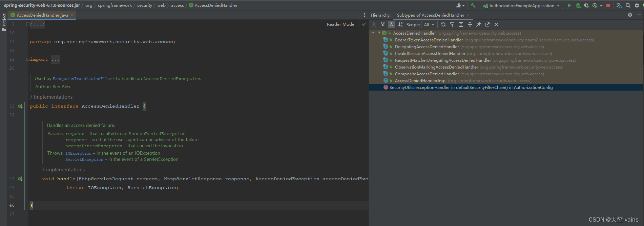Expand the folded import block

pos(28,59)
